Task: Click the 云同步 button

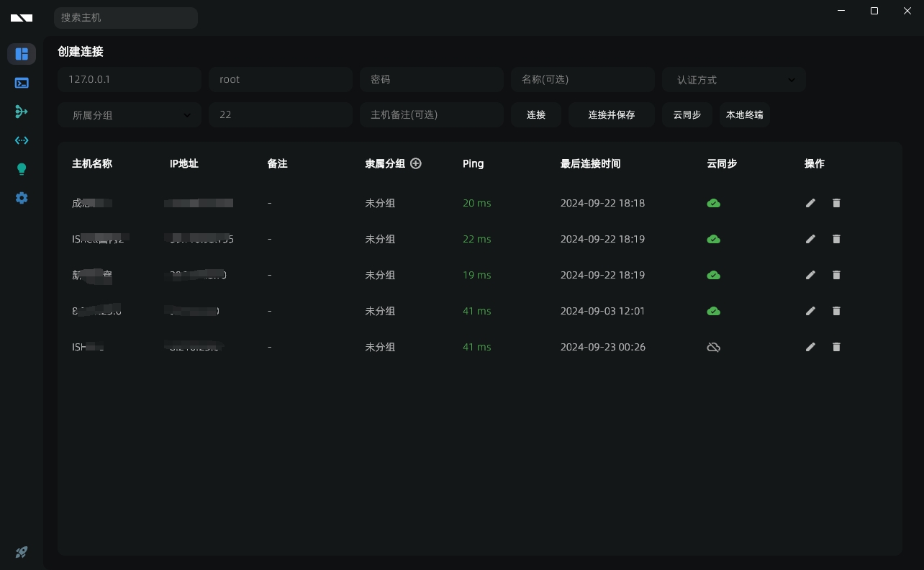Action: [x=687, y=115]
